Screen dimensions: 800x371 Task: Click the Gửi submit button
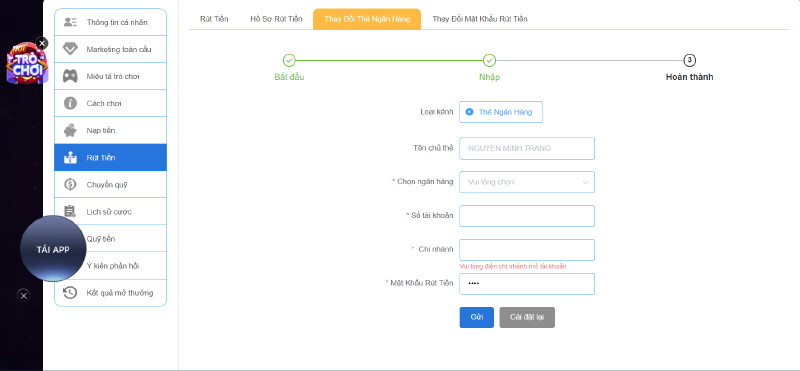coord(477,317)
